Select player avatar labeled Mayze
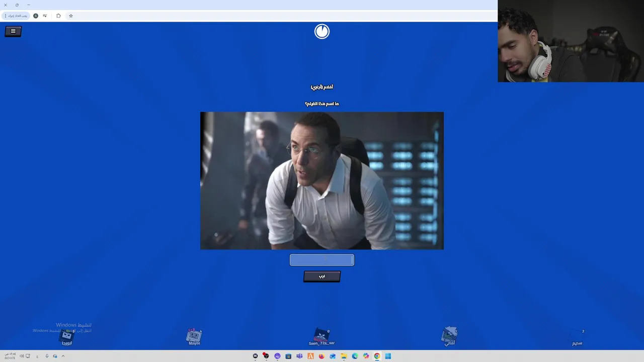This screenshot has height=362, width=644. 194,337
